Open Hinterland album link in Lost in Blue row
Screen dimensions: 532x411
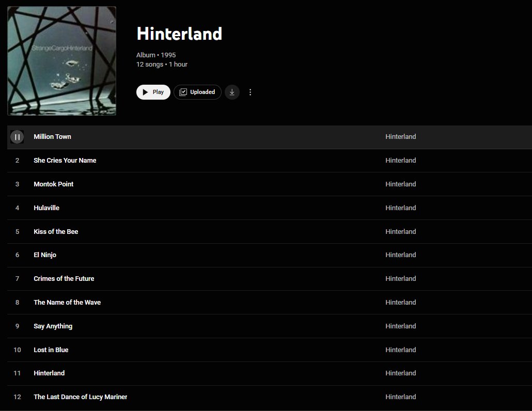click(401, 350)
